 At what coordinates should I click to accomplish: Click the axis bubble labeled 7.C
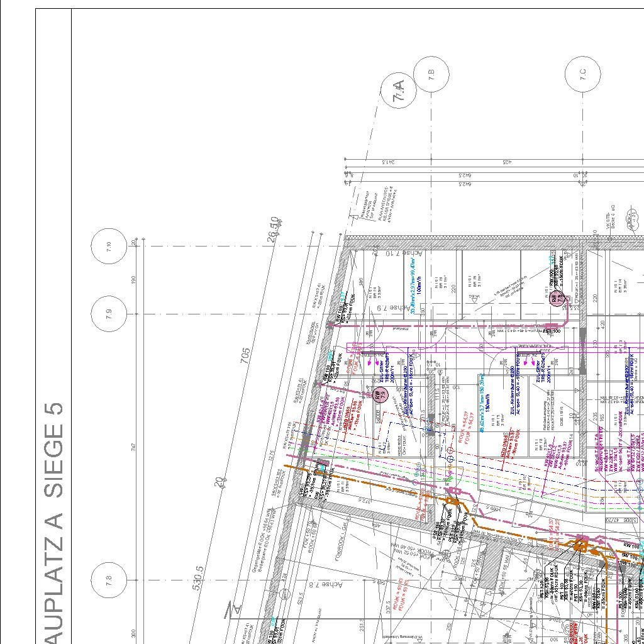tap(583, 74)
